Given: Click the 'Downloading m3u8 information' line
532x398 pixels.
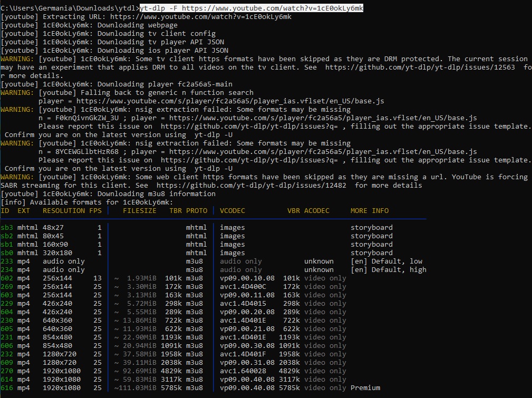Looking at the screenshot, I should tap(157, 194).
